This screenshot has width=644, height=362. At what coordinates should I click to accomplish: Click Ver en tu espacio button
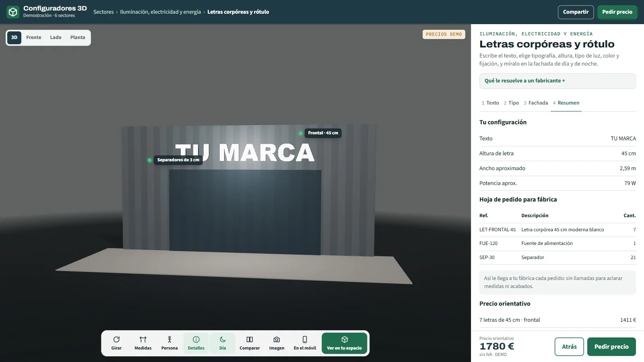pyautogui.click(x=344, y=343)
